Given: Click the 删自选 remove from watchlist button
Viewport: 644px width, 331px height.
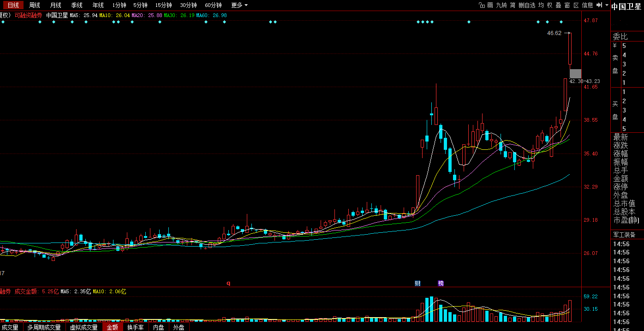Looking at the screenshot, I should tap(527, 5).
